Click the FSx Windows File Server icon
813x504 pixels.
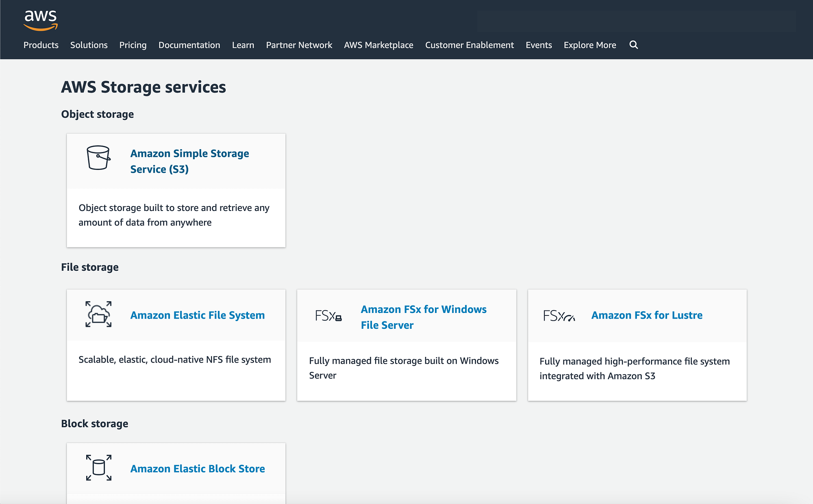click(328, 316)
